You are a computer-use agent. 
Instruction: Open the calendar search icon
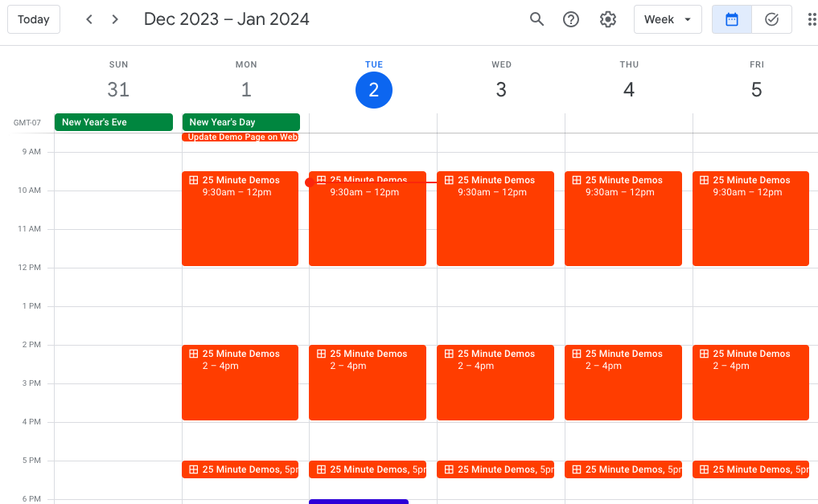click(536, 19)
